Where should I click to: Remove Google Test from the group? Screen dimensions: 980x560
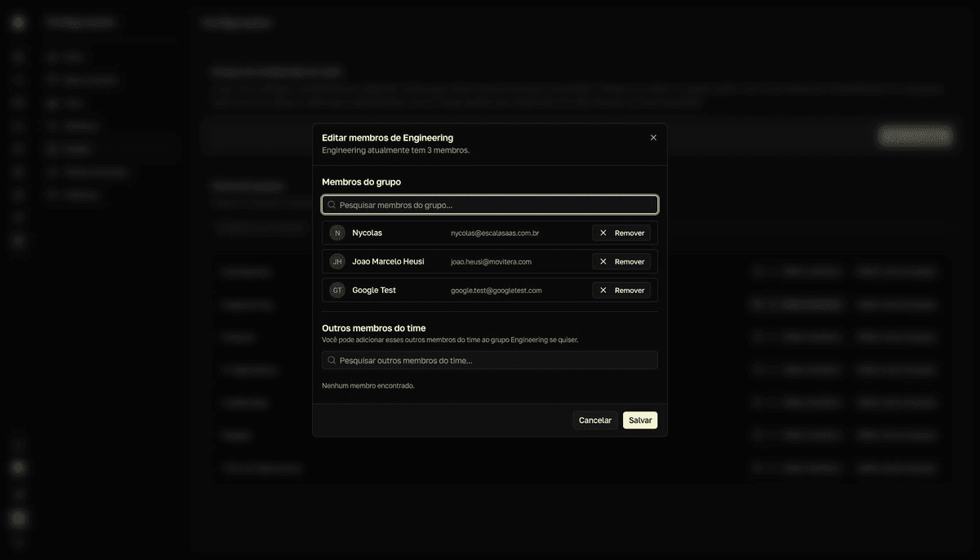coord(621,290)
